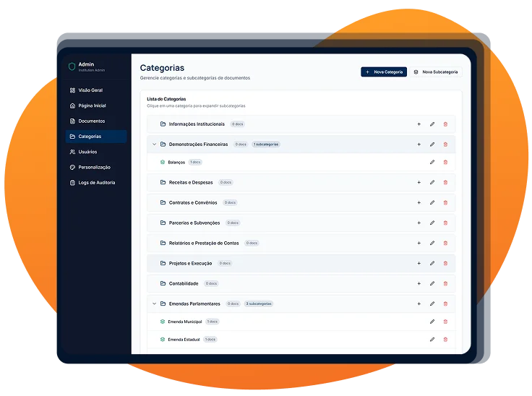
Task: Select the Contabilidade row name
Action: pyautogui.click(x=184, y=283)
